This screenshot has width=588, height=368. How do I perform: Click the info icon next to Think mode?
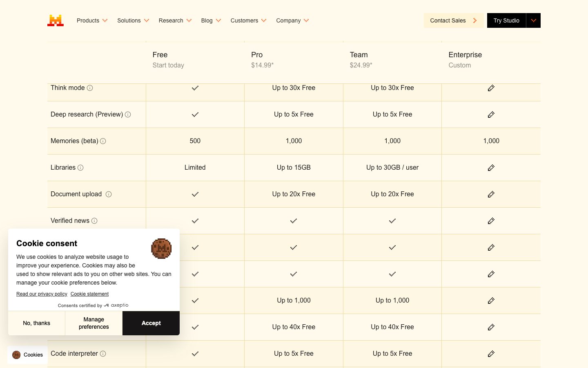[x=90, y=88]
